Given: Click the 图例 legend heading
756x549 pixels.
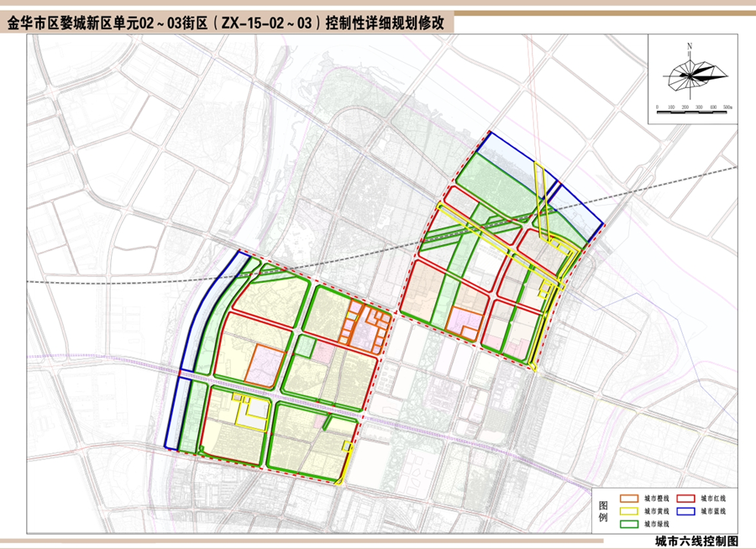Looking at the screenshot, I should click(x=603, y=511).
